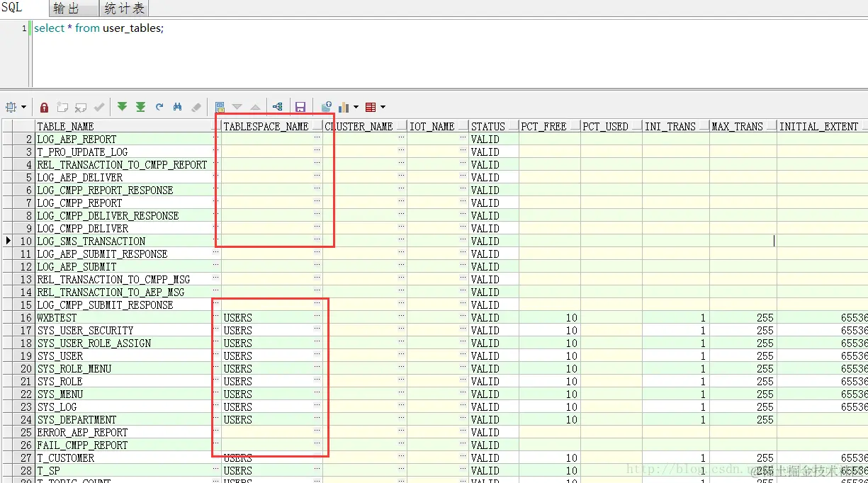Select LOG_SMS_TRANSACTION table name cell

pyautogui.click(x=128, y=241)
